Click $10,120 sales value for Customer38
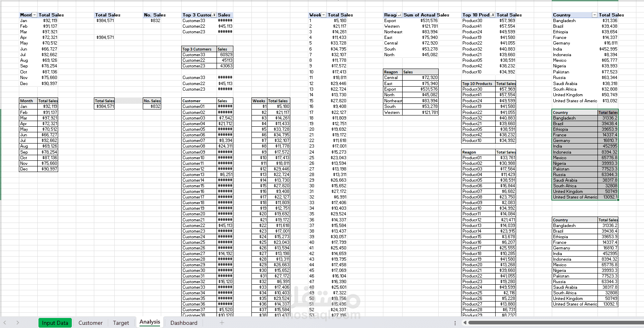 click(x=225, y=315)
